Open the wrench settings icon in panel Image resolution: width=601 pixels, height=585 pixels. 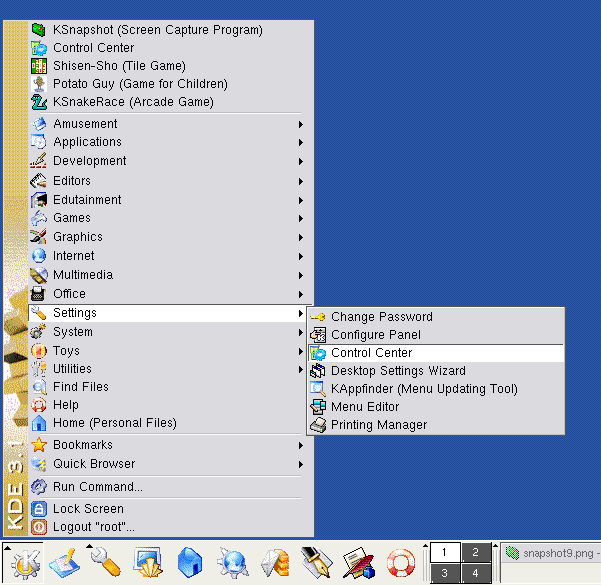click(x=106, y=562)
